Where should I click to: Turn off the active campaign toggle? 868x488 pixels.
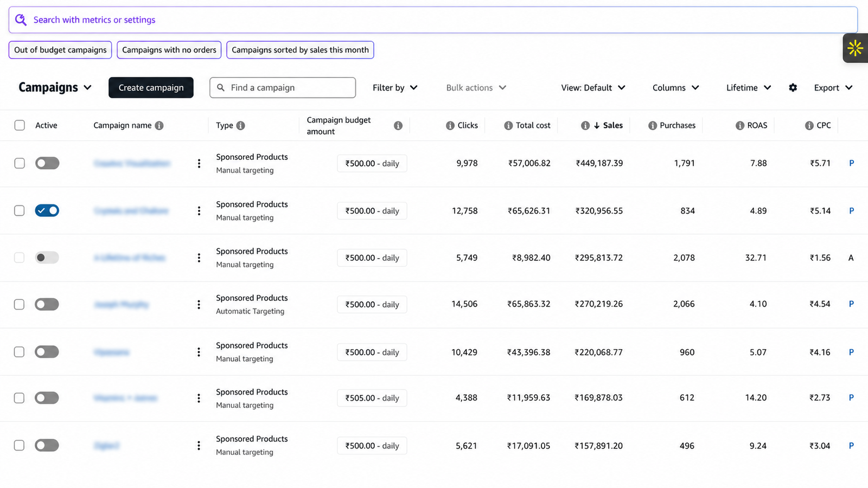(47, 210)
